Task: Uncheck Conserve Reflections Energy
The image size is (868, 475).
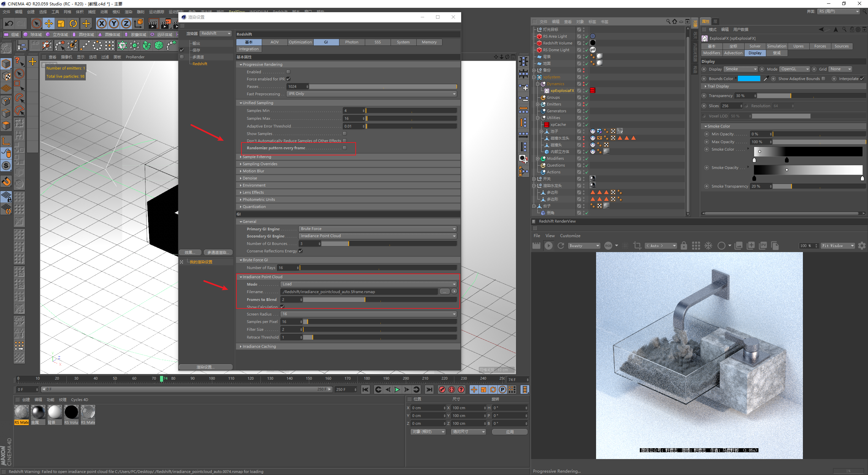Action: pos(301,251)
